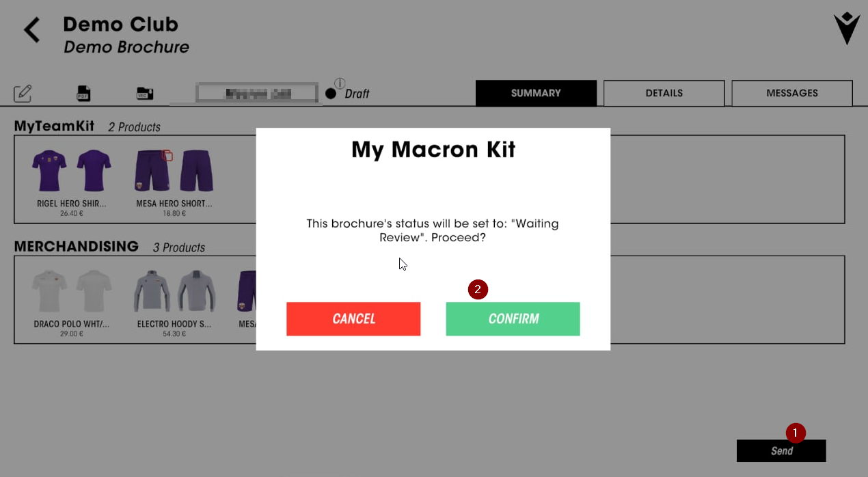Go to the Messages tab

(791, 93)
